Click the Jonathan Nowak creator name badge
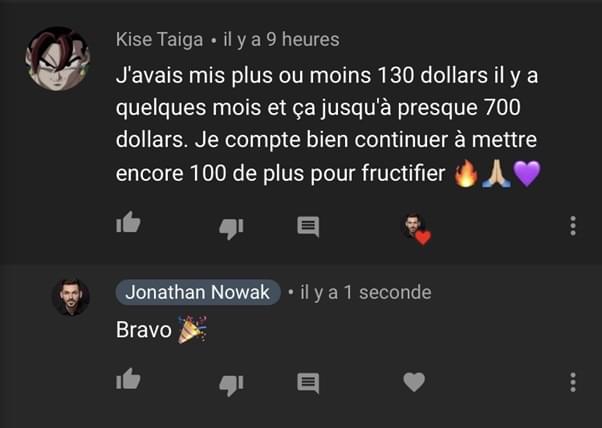 click(198, 292)
